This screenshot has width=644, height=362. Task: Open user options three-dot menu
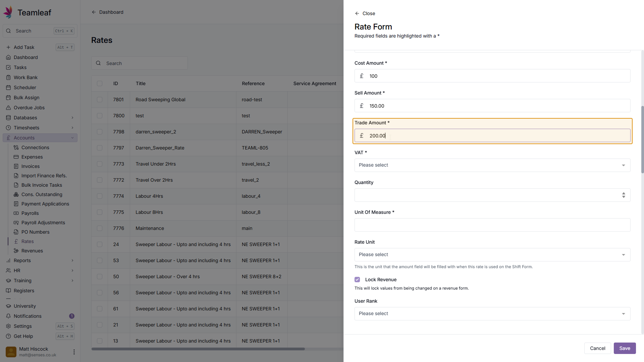click(74, 352)
